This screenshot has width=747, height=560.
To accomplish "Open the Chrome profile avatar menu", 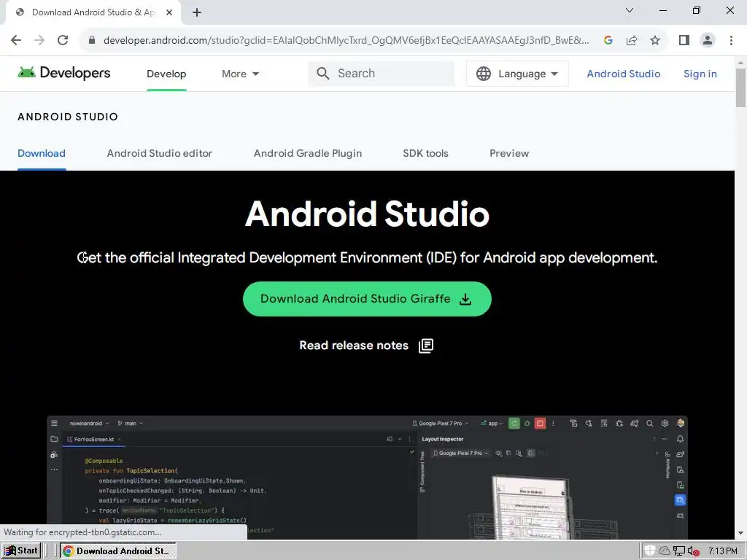I will pos(708,40).
